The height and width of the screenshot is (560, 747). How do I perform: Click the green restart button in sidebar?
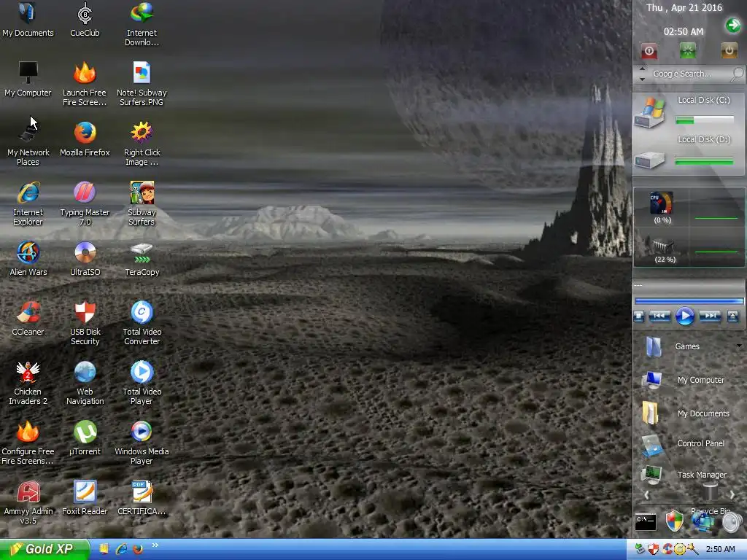coord(687,50)
